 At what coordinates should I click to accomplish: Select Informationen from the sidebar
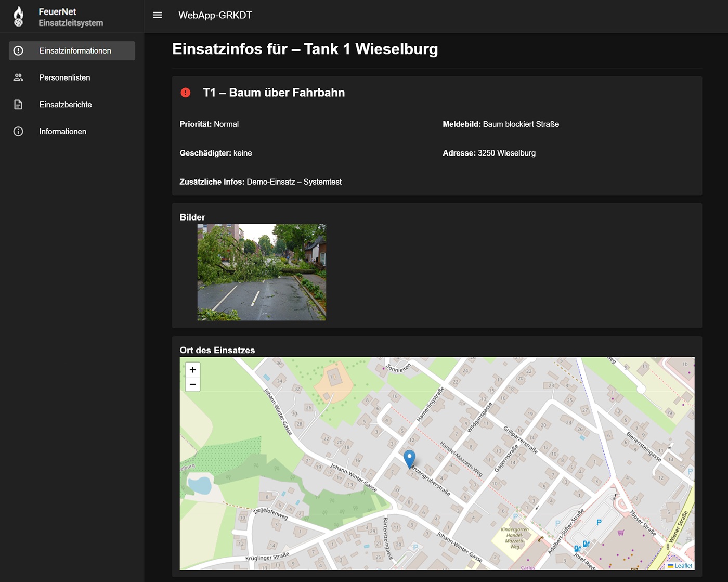(x=62, y=132)
